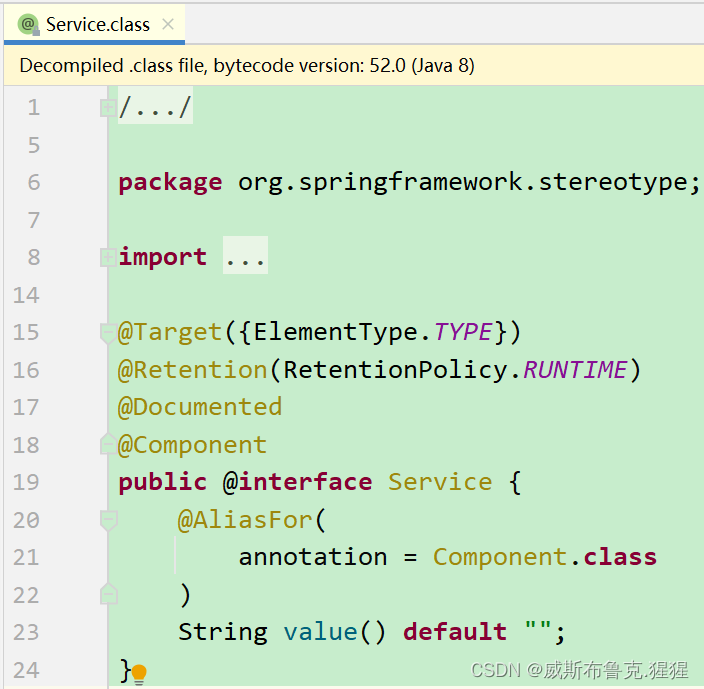Click the Service.class tab file icon
The image size is (704, 689).
coord(27,24)
